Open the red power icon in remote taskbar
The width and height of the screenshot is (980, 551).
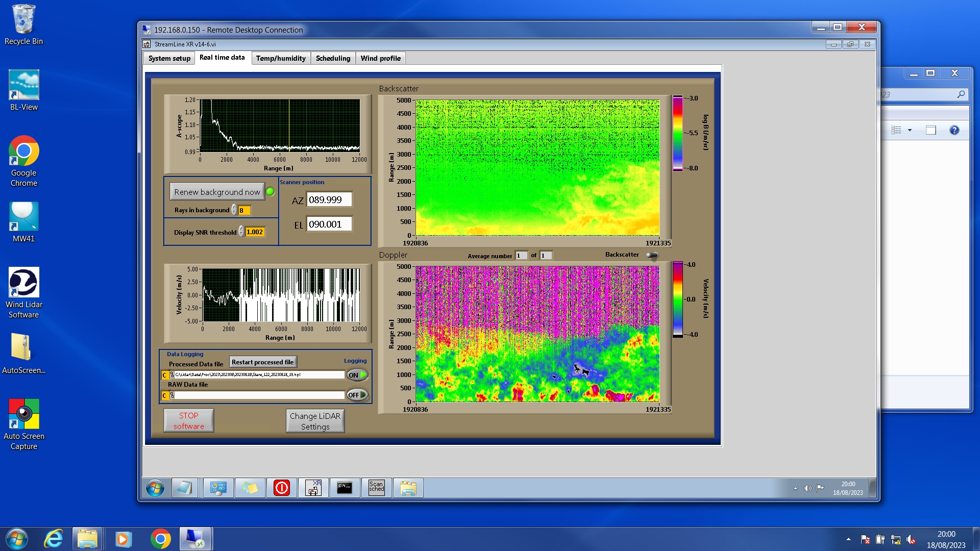click(x=282, y=488)
